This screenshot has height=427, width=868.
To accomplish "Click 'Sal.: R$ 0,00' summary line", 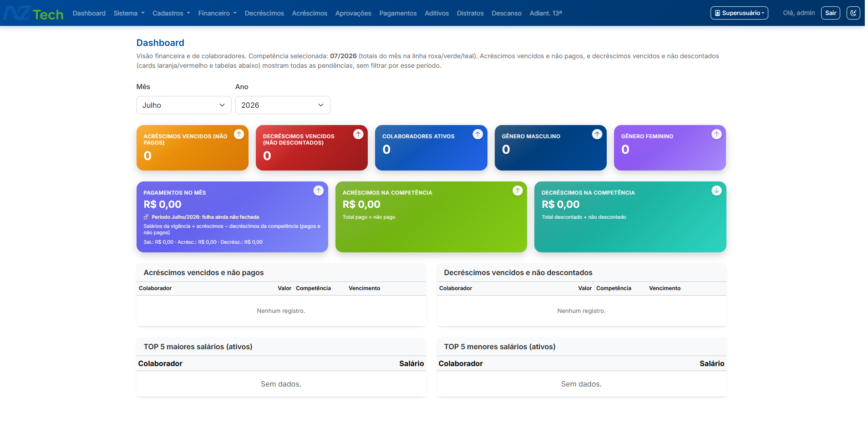I will [x=203, y=242].
